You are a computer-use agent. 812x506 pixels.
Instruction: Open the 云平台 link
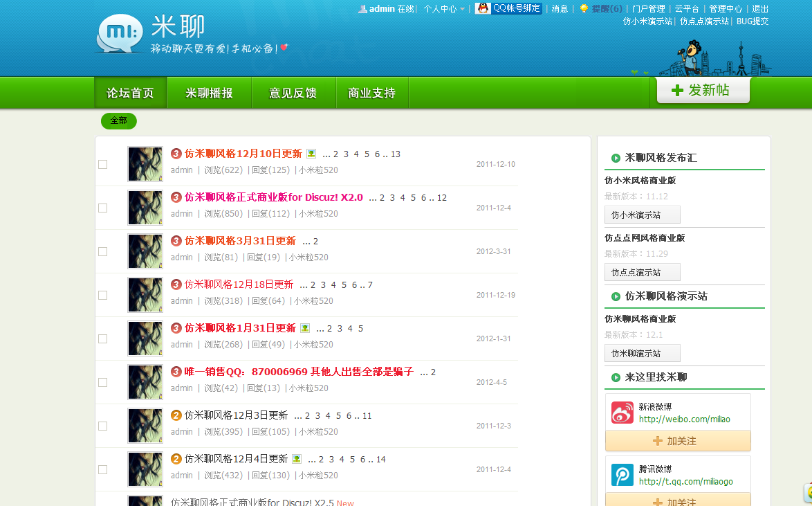pos(687,9)
